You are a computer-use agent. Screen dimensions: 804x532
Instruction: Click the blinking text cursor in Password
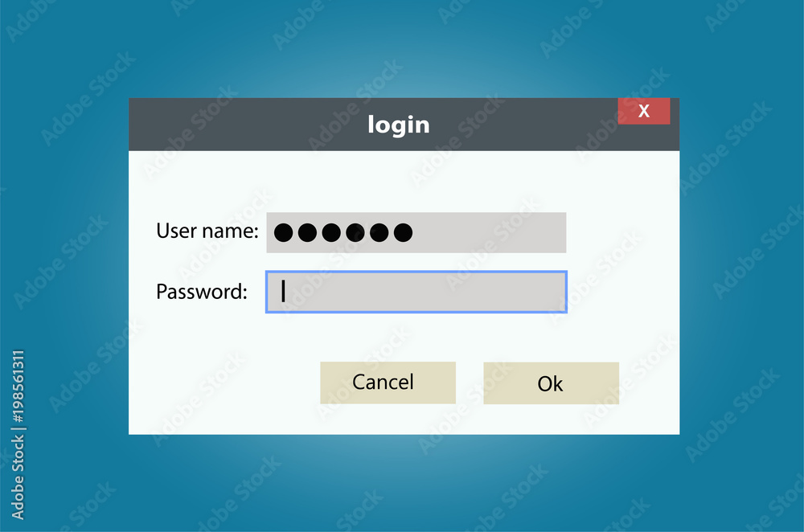(283, 291)
